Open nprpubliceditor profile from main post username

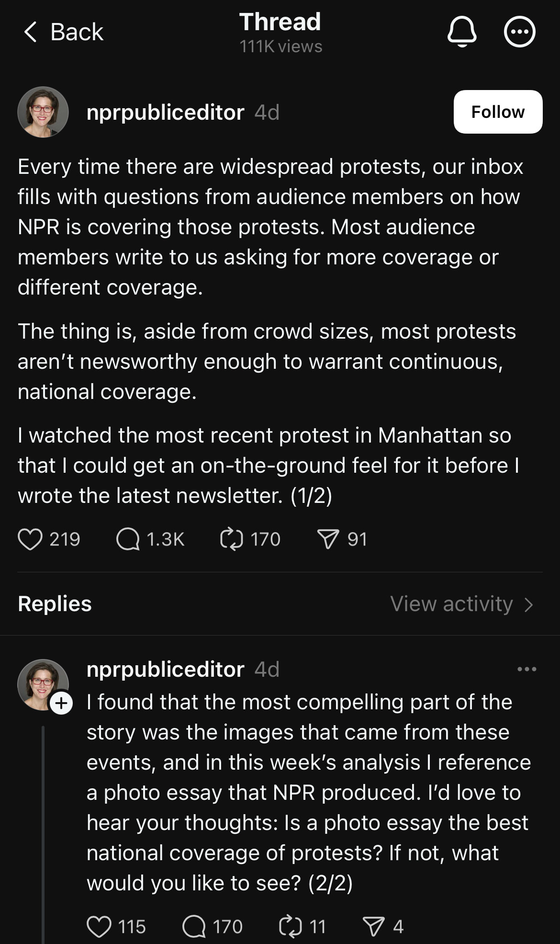(x=165, y=113)
